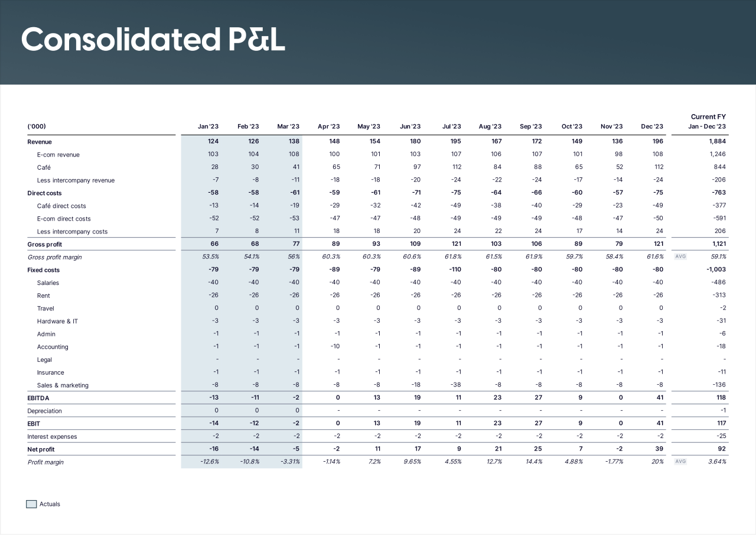Click the Sales & marketing row label
Screen dimensions: 756x535
(x=63, y=385)
